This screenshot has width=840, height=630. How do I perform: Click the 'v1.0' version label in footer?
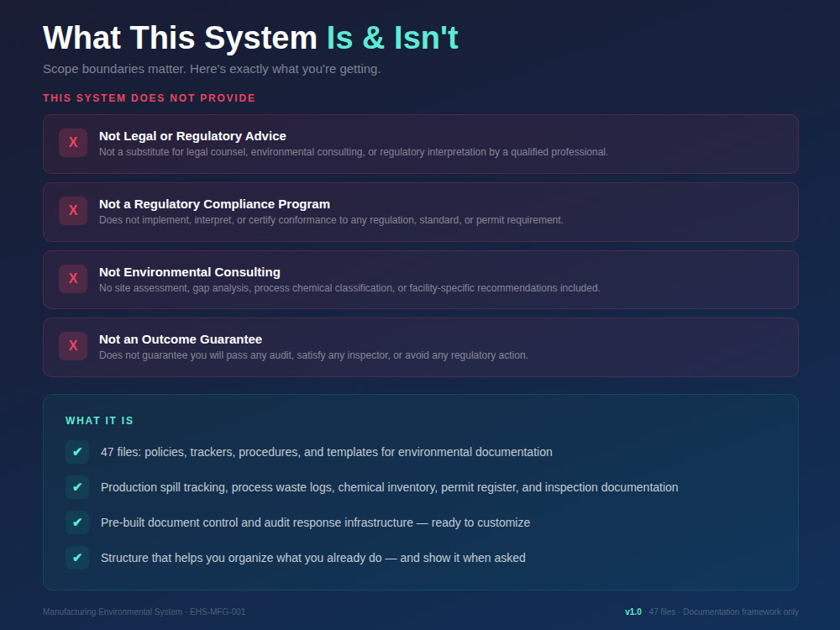click(x=633, y=612)
